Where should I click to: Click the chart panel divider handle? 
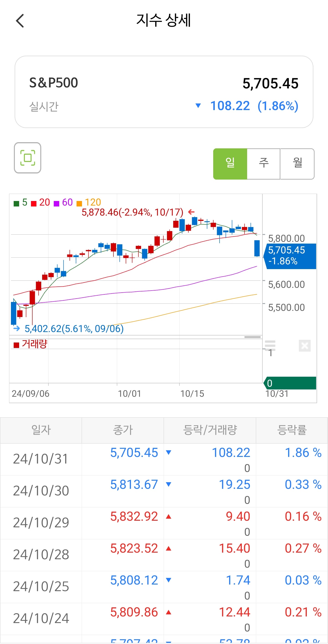pyautogui.click(x=253, y=337)
